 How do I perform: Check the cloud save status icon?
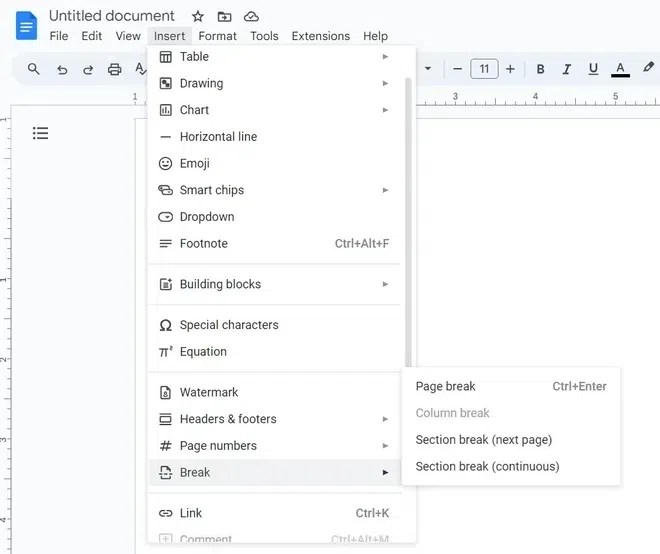[x=251, y=16]
